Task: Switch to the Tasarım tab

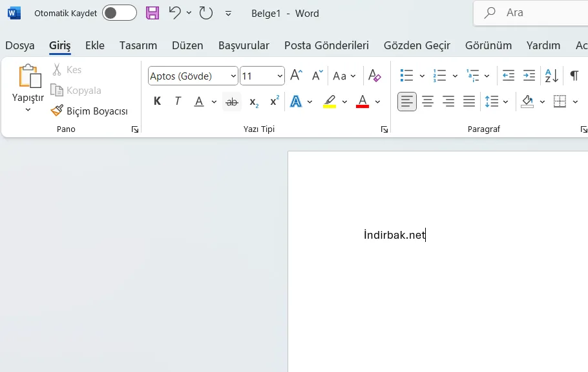Action: tap(138, 45)
